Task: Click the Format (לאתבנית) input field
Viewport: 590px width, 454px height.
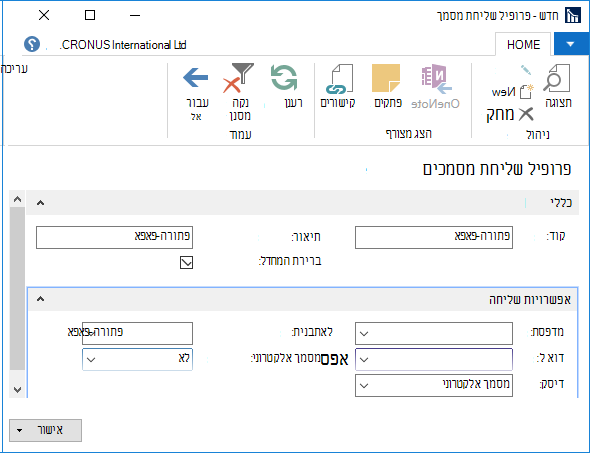Action: coord(137,333)
